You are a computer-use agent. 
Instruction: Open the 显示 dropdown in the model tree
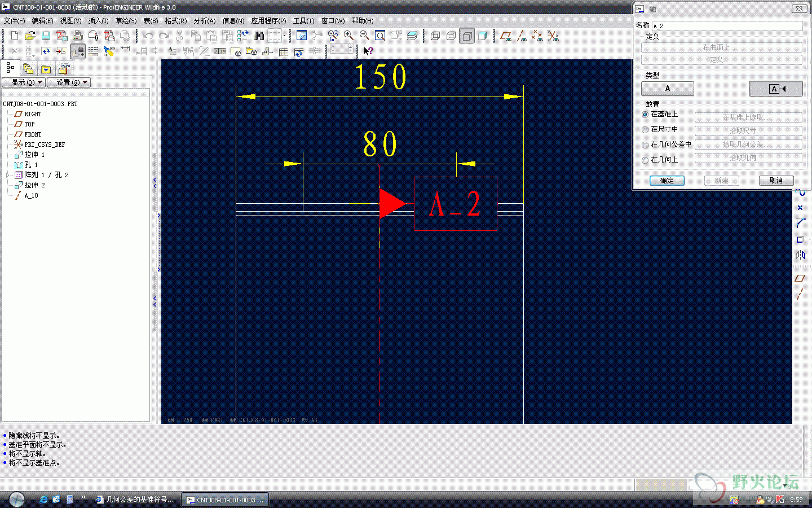pyautogui.click(x=23, y=82)
